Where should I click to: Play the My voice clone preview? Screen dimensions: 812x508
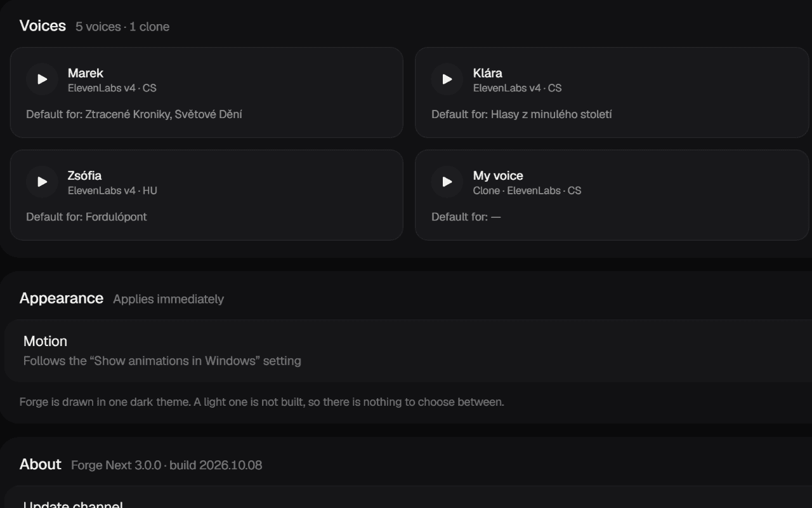[447, 182]
